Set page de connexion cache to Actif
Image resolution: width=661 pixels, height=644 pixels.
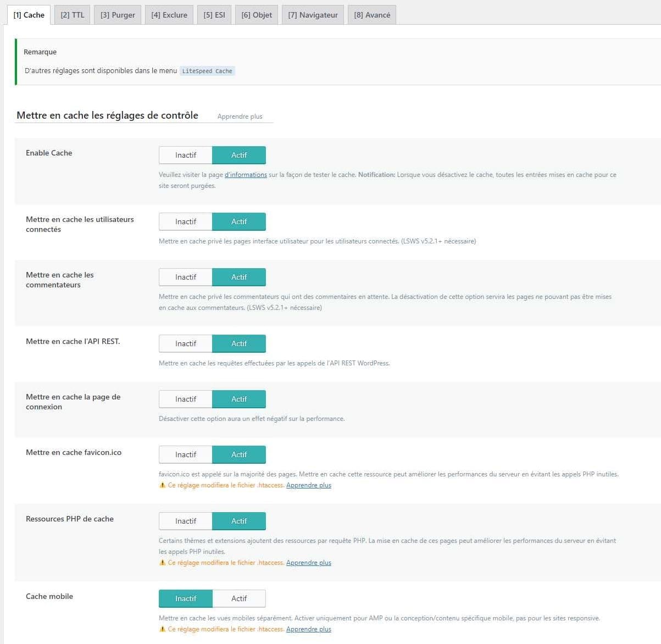click(x=239, y=399)
